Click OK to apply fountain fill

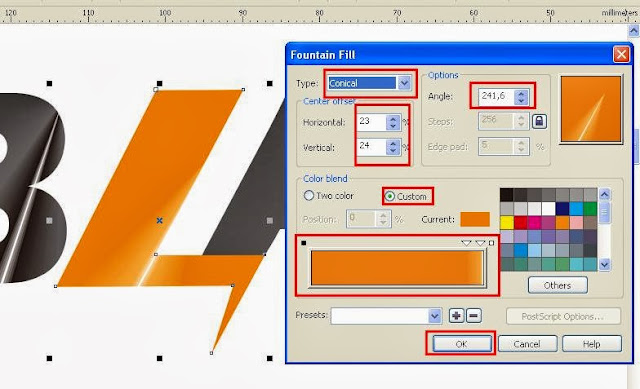(x=462, y=344)
